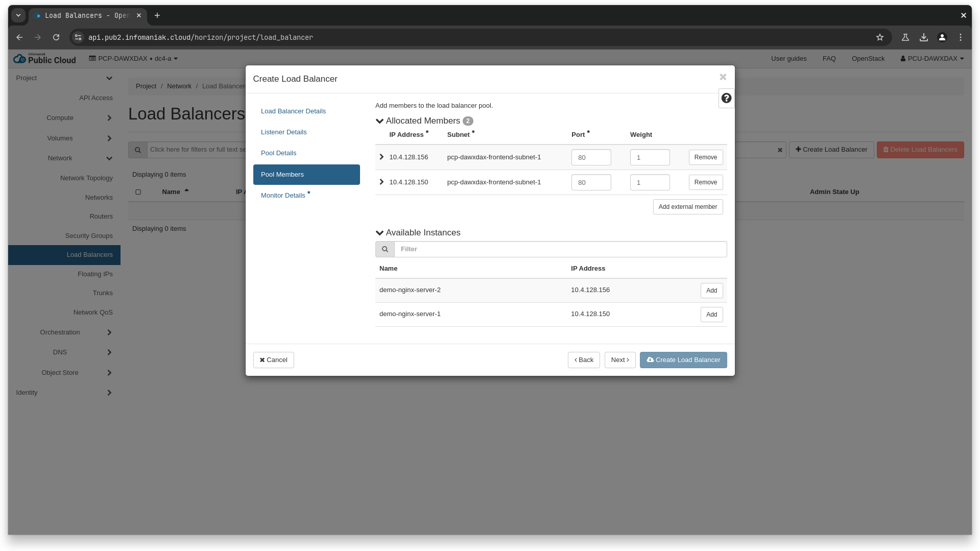Open browser downloads icon
Image resolution: width=980 pixels, height=551 pixels.
923,37
